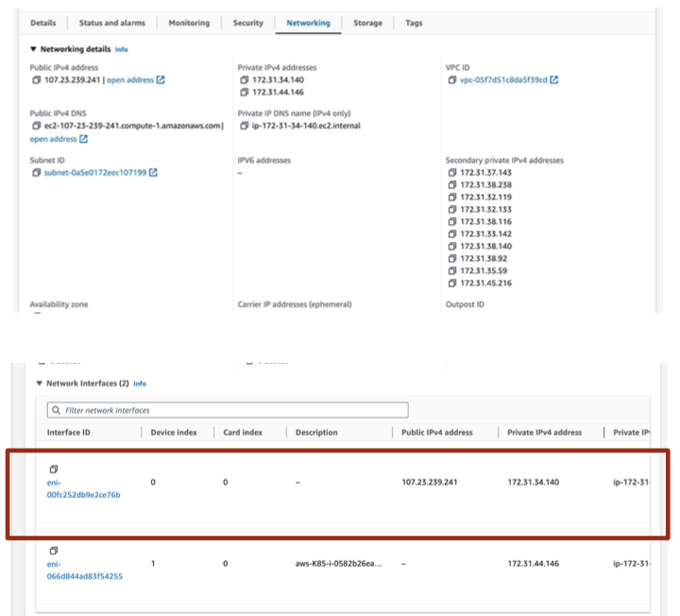Viewport: 680px width, 616px height.
Task: Switch to the Security tab
Action: tap(248, 23)
